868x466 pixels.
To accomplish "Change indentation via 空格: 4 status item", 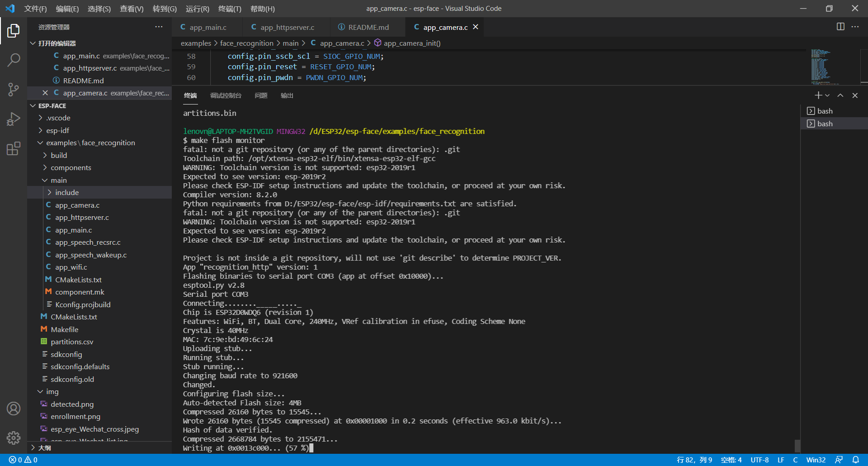I will [x=731, y=460].
